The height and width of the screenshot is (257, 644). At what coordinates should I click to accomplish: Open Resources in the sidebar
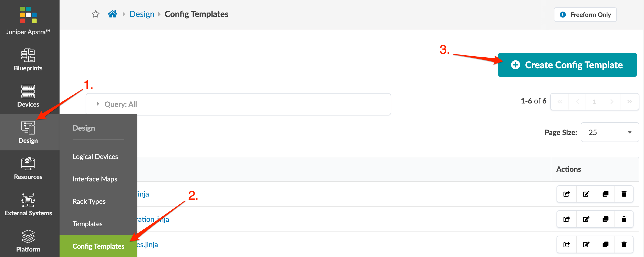tap(28, 168)
